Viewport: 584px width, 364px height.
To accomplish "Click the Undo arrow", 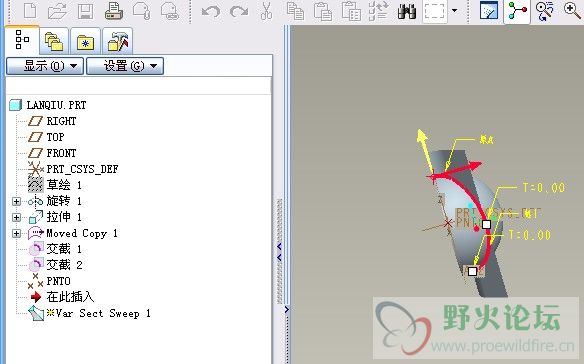I will coord(211,12).
